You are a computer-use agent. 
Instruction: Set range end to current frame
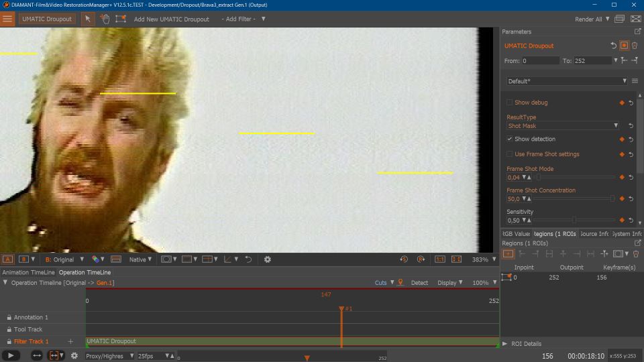[x=635, y=60]
